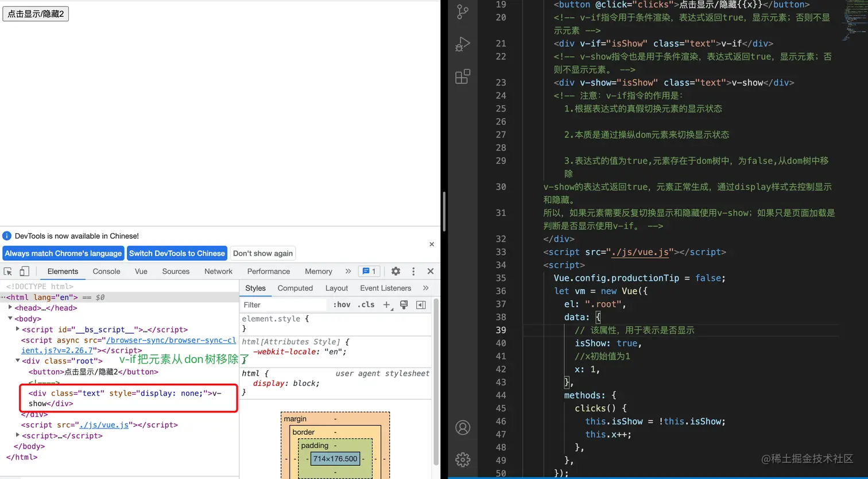Show more Styles sidebar tabs
The height and width of the screenshot is (479, 868).
click(425, 288)
